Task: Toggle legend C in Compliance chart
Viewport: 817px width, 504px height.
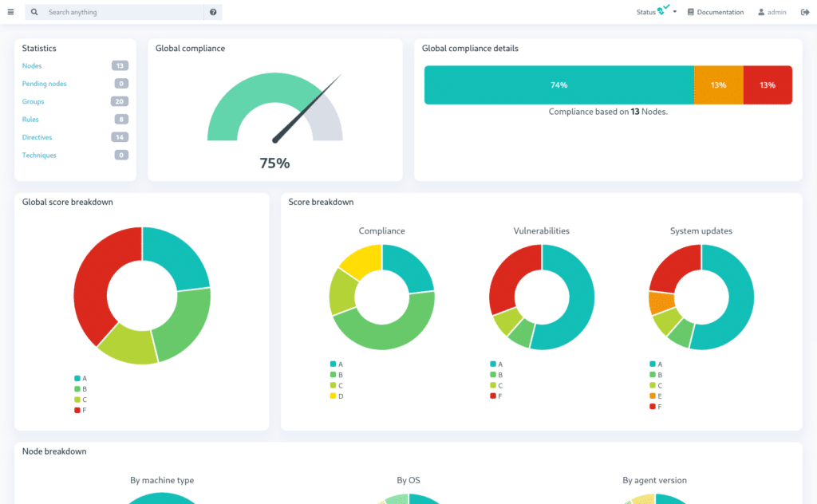Action: (x=337, y=385)
